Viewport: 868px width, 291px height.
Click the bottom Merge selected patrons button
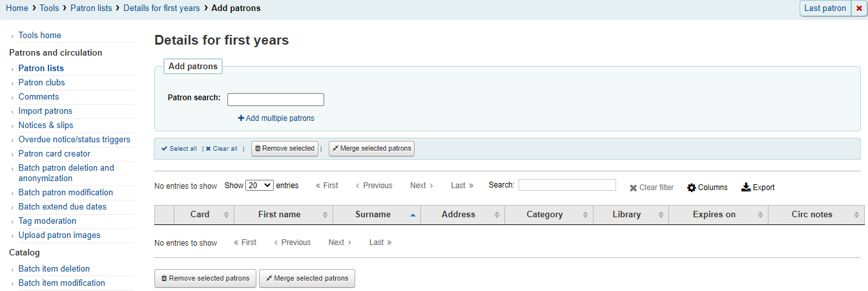(x=307, y=278)
